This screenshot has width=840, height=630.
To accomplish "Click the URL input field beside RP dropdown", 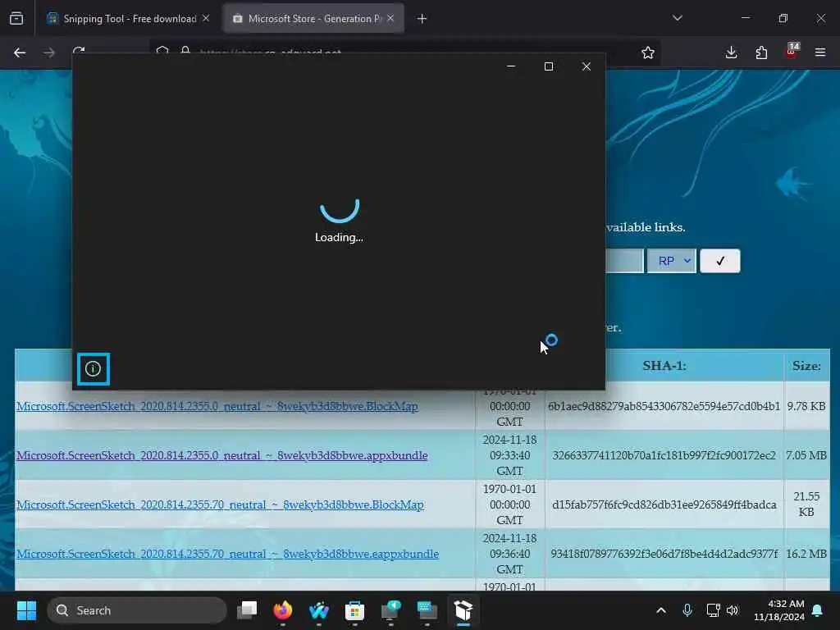I will point(624,261).
